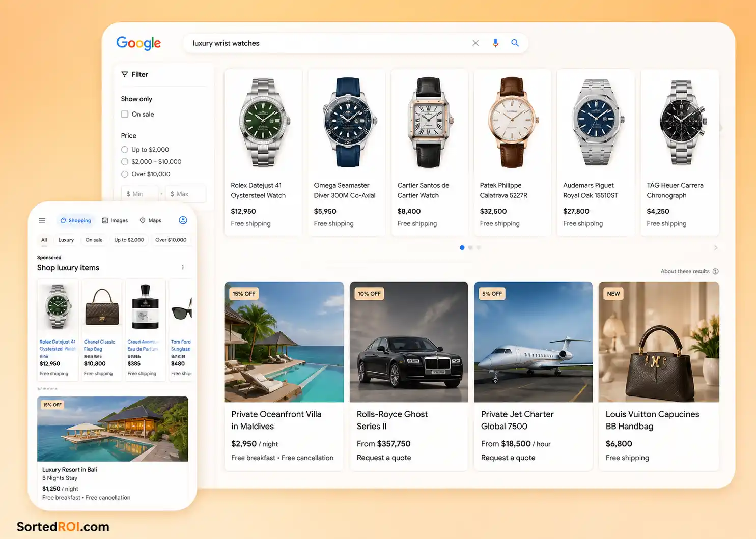The height and width of the screenshot is (539, 756).
Task: Click Request a quote under Rolls-Royce Ghost
Action: 384,458
